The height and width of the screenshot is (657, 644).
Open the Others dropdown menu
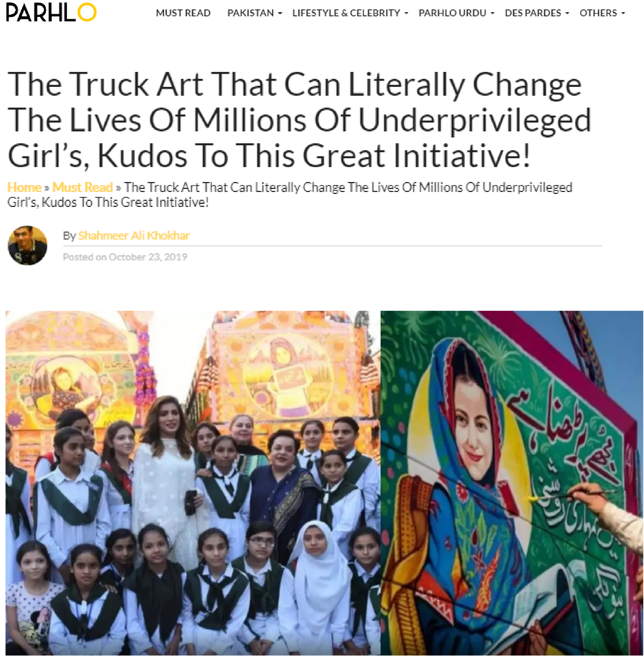tap(602, 13)
